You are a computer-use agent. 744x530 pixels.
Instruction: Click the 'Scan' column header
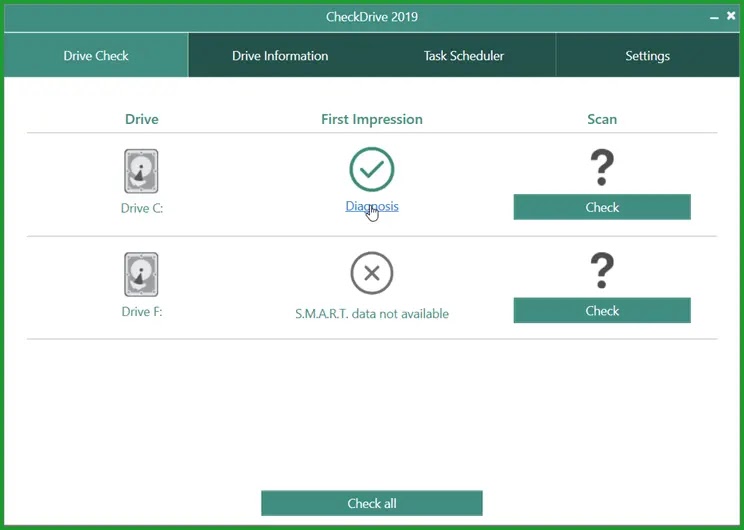pyautogui.click(x=602, y=119)
